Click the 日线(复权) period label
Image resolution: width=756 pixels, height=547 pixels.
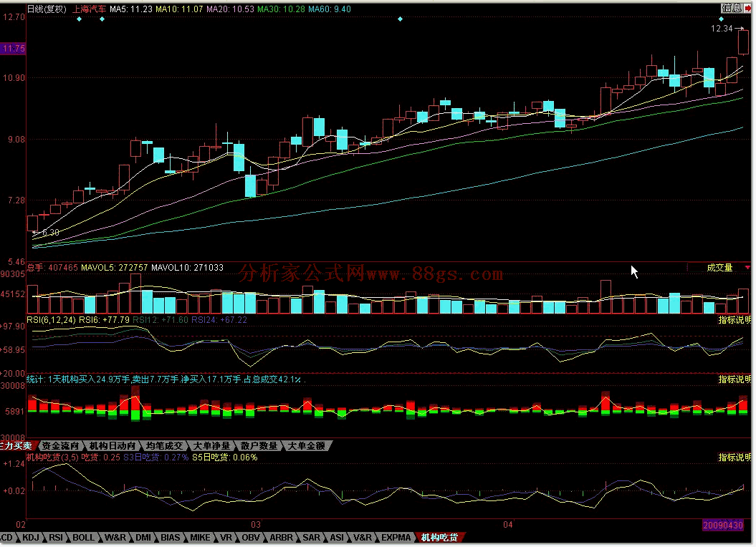click(47, 9)
